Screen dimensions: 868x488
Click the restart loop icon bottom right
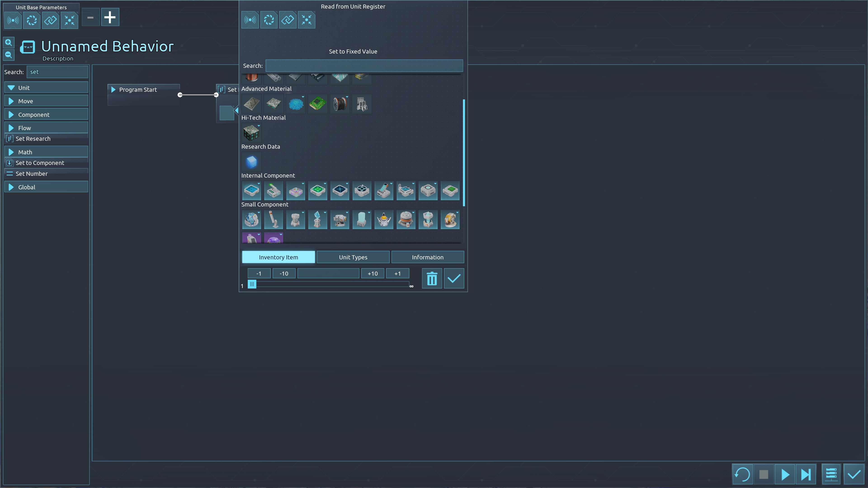pos(742,474)
